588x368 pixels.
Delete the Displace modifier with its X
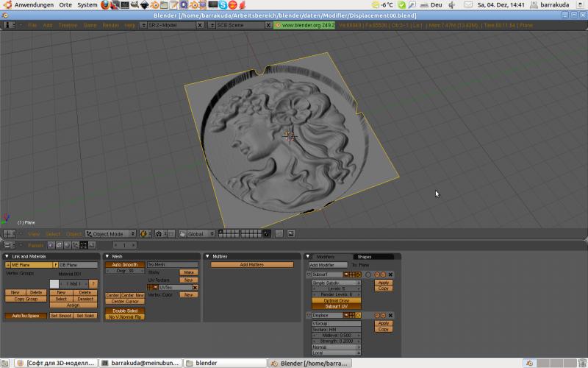390,316
